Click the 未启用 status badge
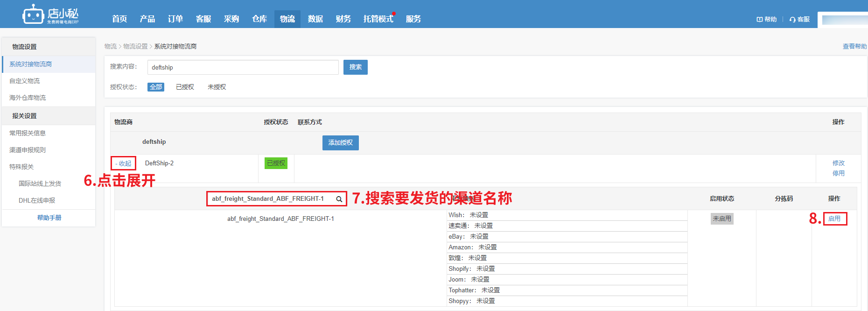 (x=722, y=219)
